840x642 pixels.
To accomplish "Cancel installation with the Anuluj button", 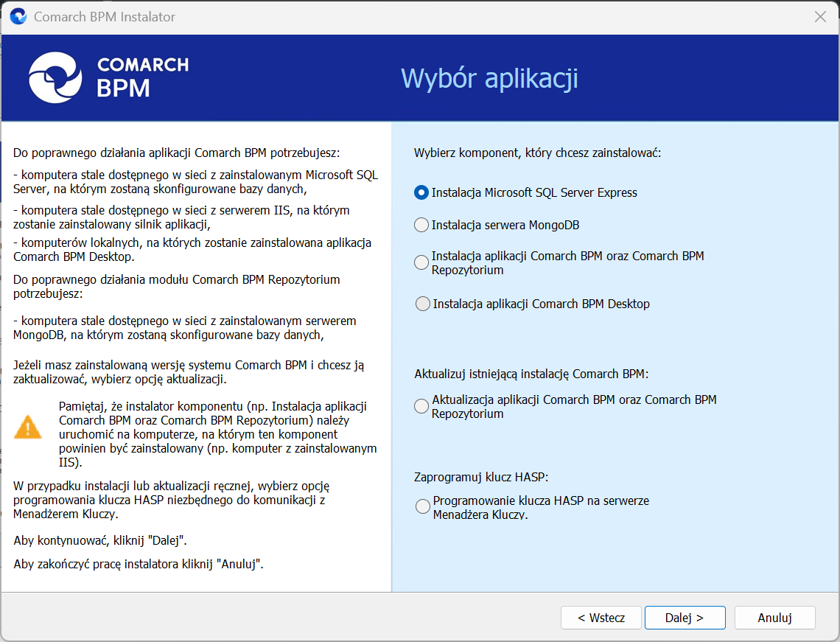I will (x=774, y=618).
